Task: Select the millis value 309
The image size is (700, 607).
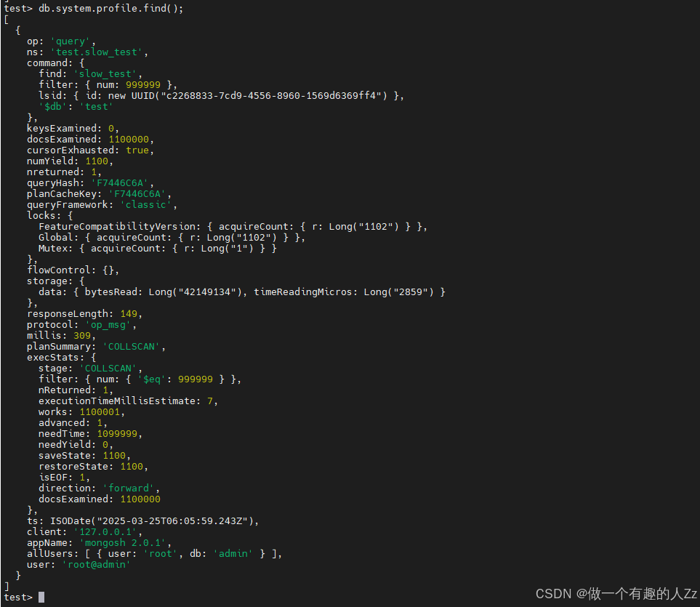Action: click(x=82, y=335)
